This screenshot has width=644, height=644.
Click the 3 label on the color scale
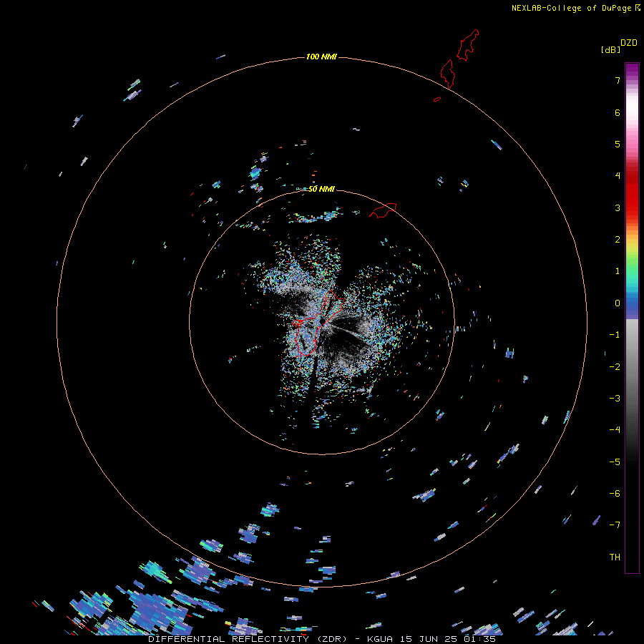pyautogui.click(x=618, y=208)
